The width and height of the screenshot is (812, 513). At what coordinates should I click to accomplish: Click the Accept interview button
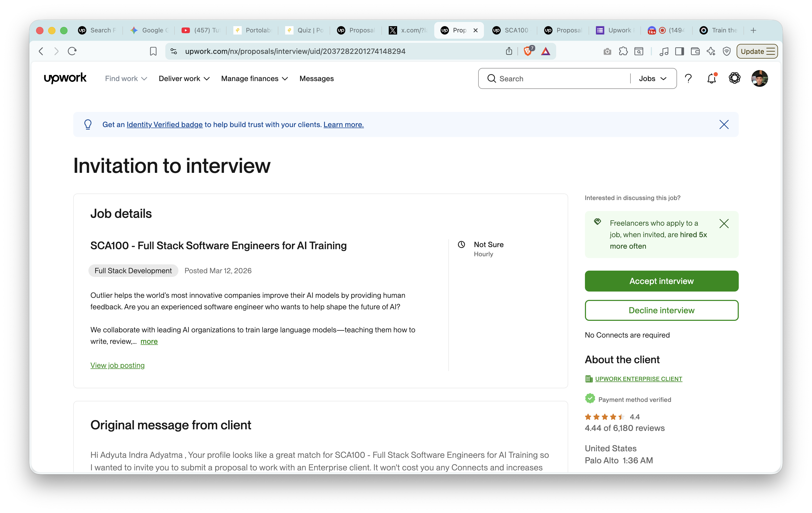pos(661,281)
